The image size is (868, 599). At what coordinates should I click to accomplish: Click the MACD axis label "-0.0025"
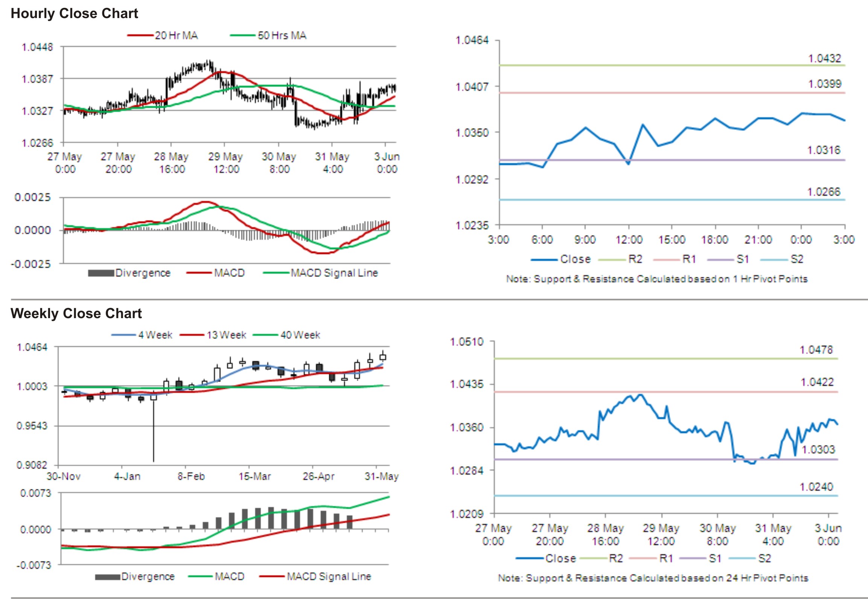tap(31, 264)
